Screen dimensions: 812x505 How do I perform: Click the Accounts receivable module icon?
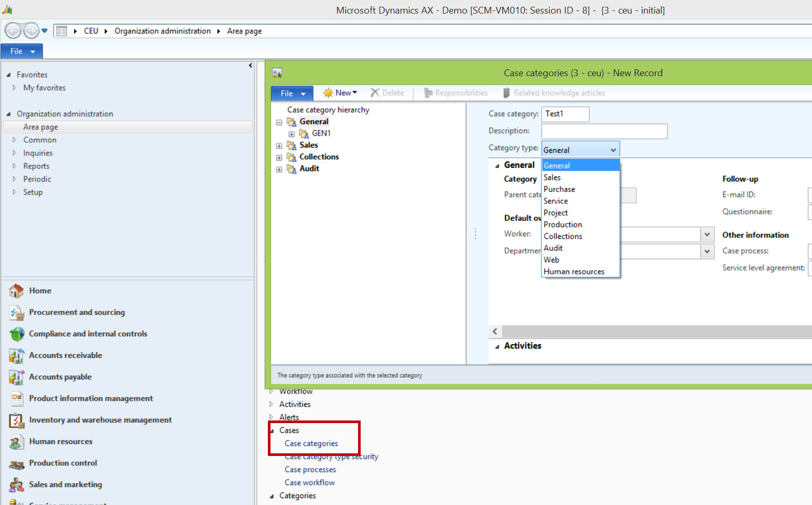[x=16, y=356]
